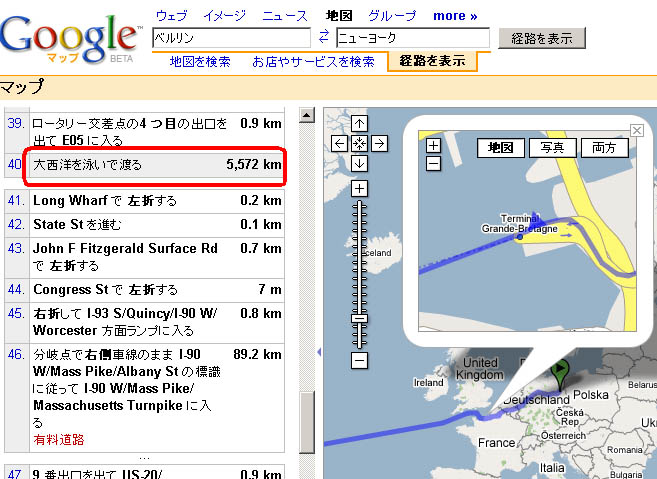Image resolution: width=657 pixels, height=479 pixels.
Task: Click step number 46 link
Action: [x=16, y=354]
